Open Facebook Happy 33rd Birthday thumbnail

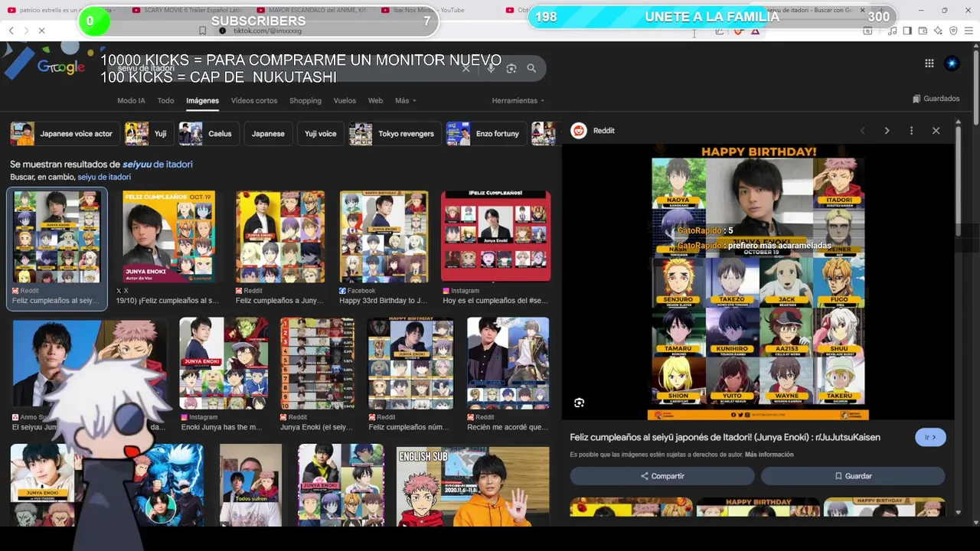coord(384,236)
